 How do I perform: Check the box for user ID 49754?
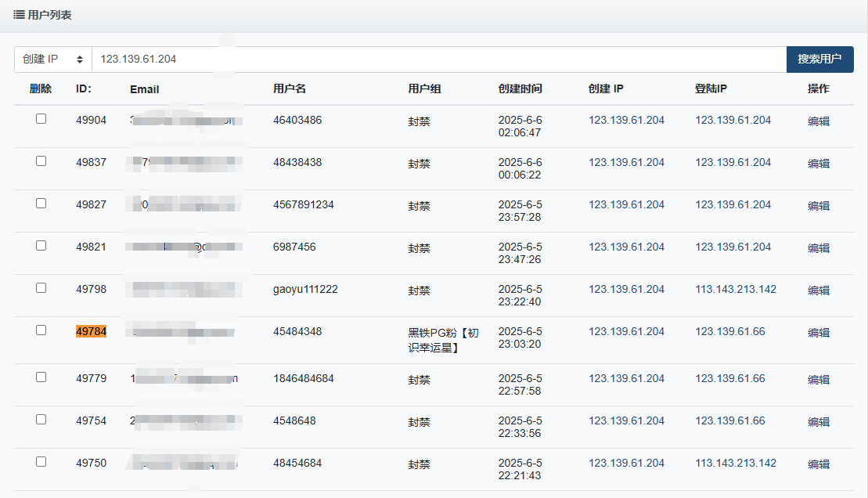coord(41,420)
